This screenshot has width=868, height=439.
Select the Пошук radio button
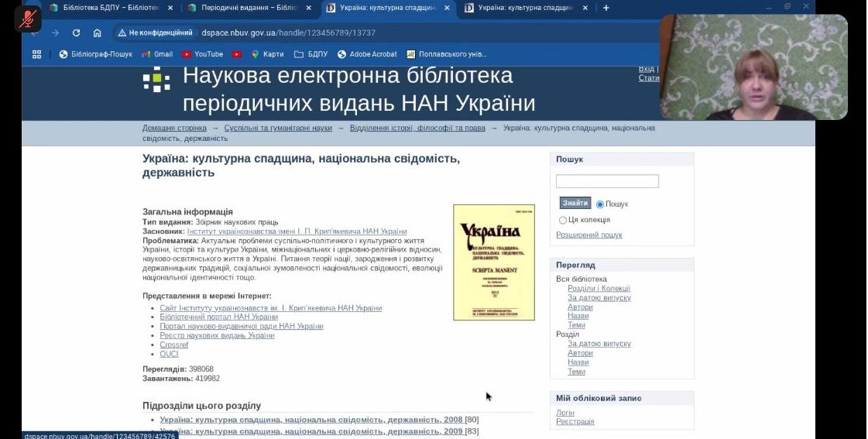click(600, 204)
